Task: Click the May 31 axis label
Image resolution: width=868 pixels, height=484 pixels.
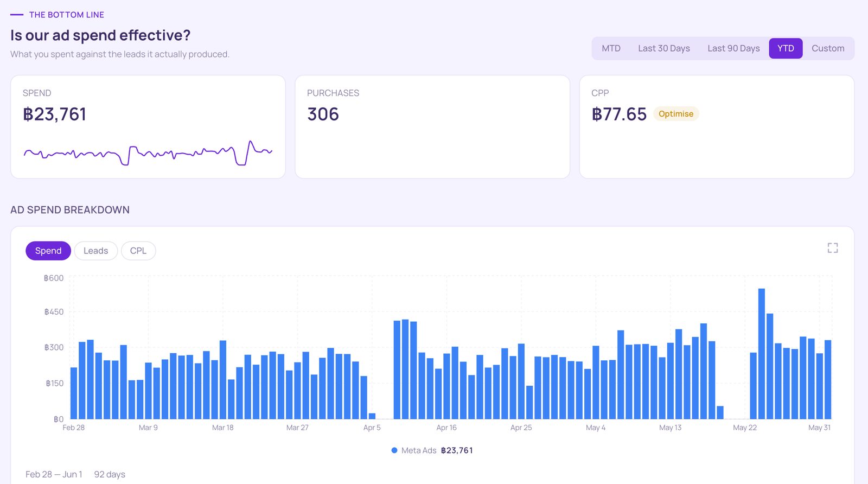Action: click(819, 428)
